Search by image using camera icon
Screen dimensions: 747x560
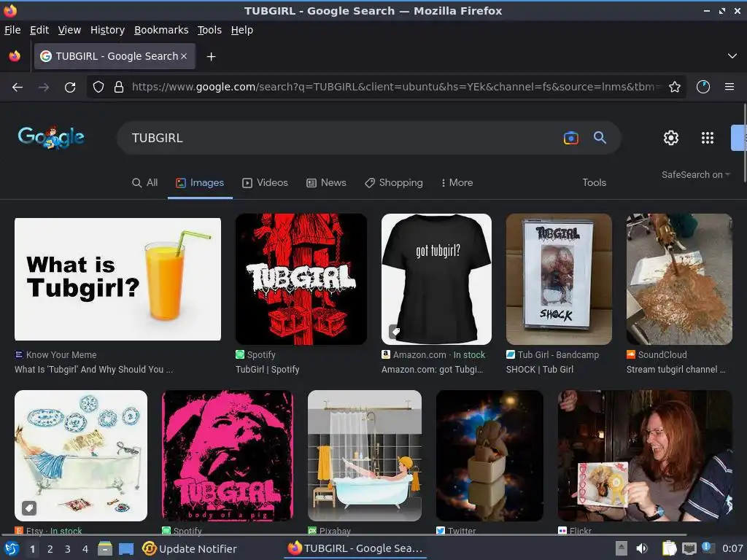(x=570, y=138)
